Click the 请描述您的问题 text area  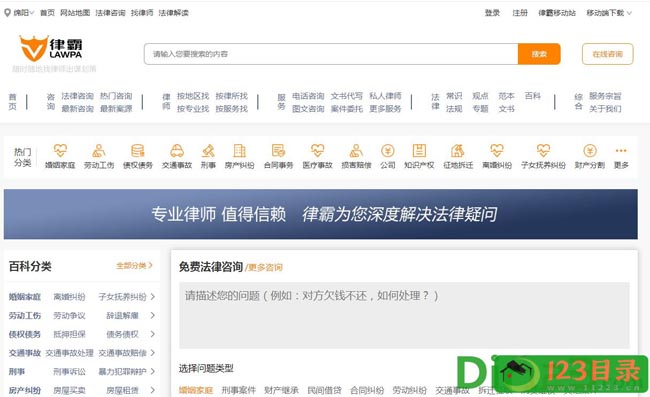click(404, 315)
